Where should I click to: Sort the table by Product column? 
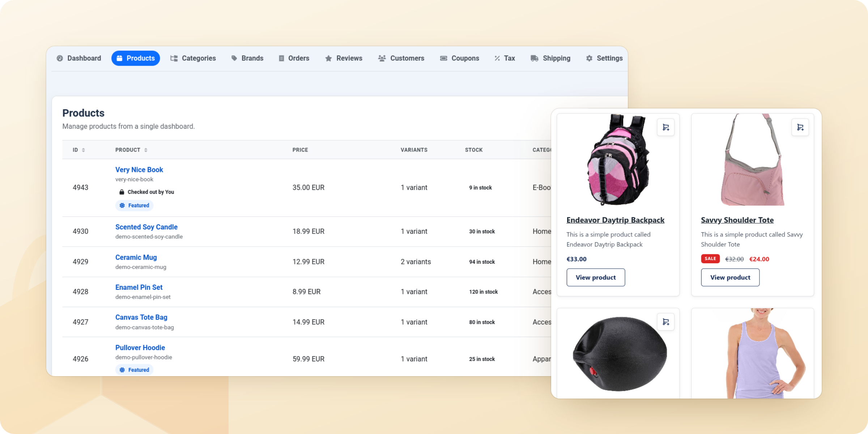pos(131,150)
